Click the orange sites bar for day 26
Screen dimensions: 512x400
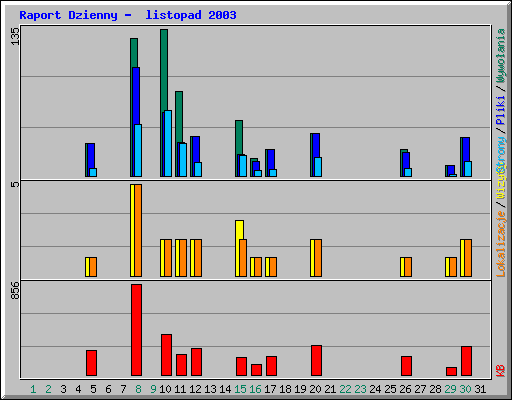(x=408, y=267)
